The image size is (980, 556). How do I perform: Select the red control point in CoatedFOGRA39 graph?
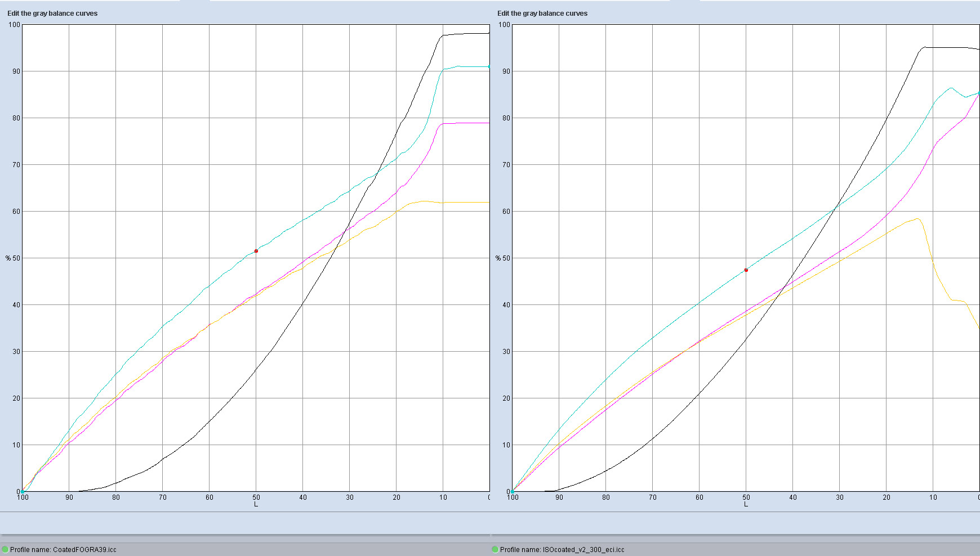[256, 251]
